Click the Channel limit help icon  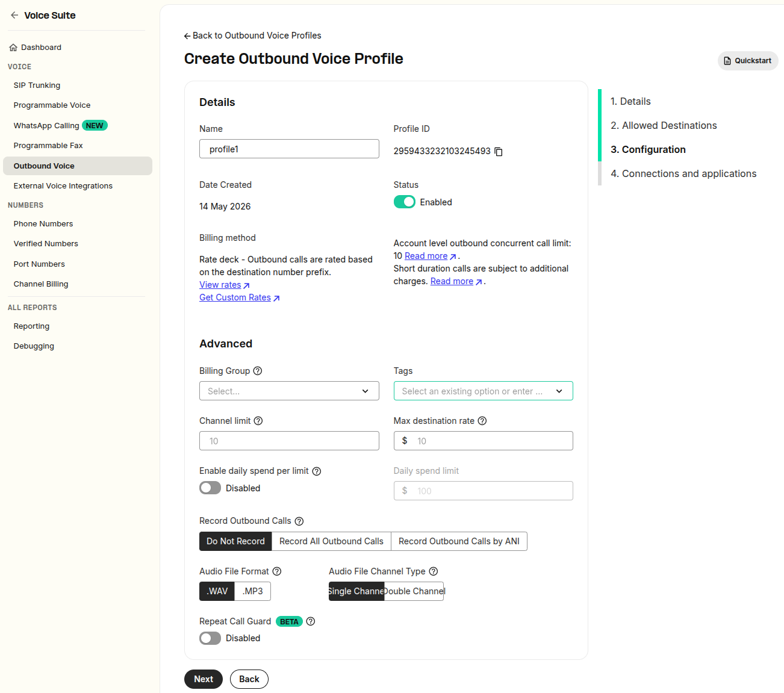coord(258,421)
